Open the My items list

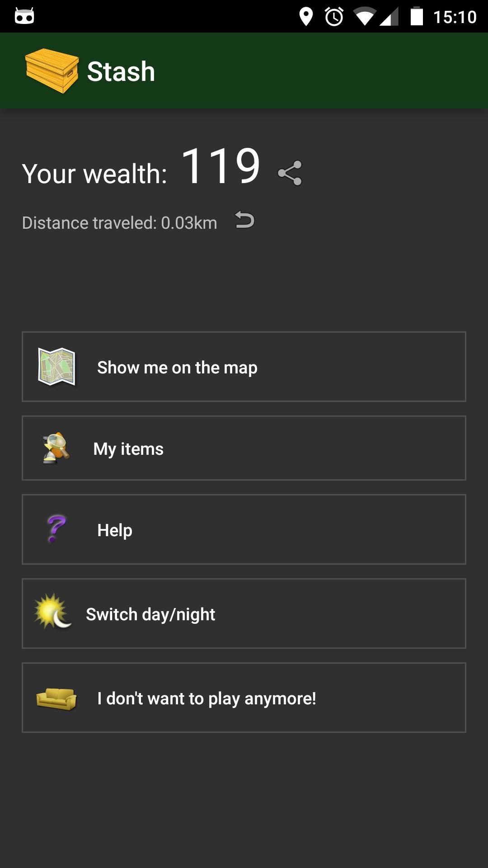tap(128, 449)
